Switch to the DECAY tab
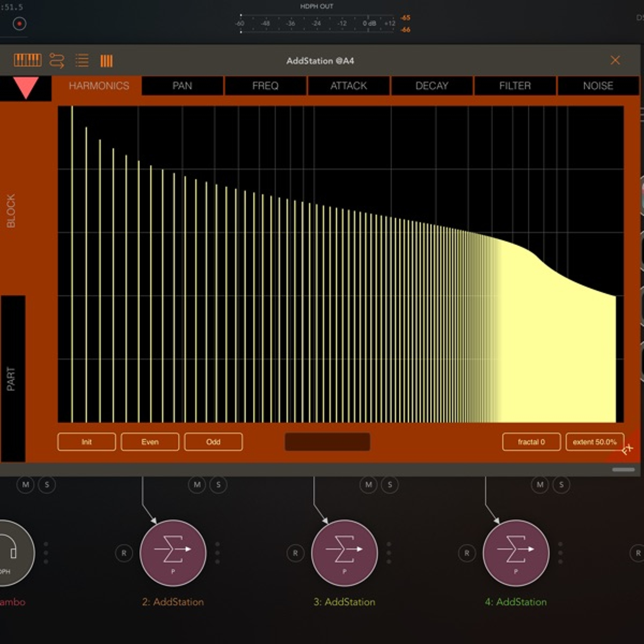The height and width of the screenshot is (644, 644). tap(432, 86)
